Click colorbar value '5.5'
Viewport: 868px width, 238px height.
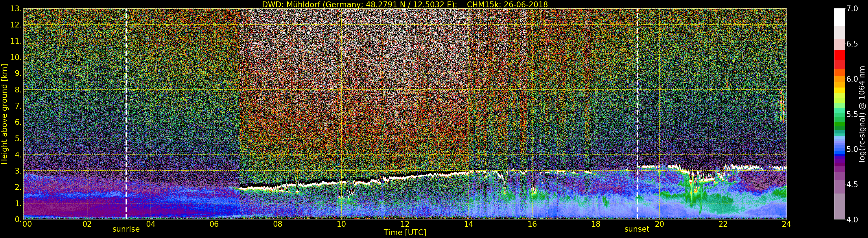coord(852,114)
